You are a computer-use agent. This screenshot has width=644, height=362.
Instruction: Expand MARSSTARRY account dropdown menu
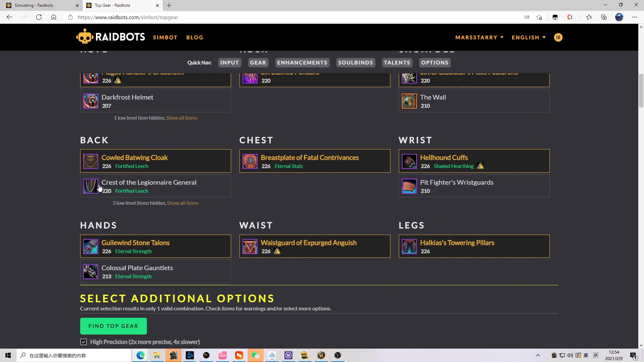click(x=479, y=37)
